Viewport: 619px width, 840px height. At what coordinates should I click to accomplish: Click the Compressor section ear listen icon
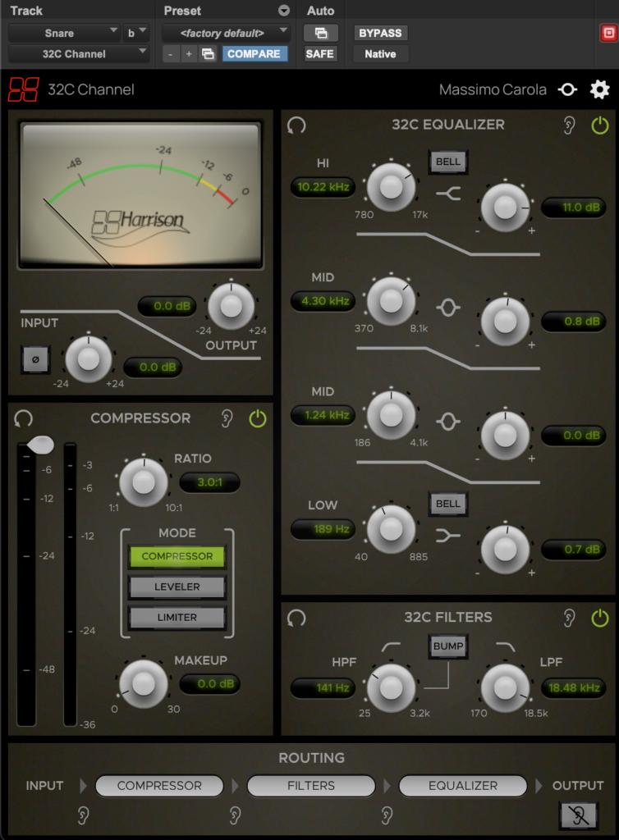pyautogui.click(x=227, y=418)
